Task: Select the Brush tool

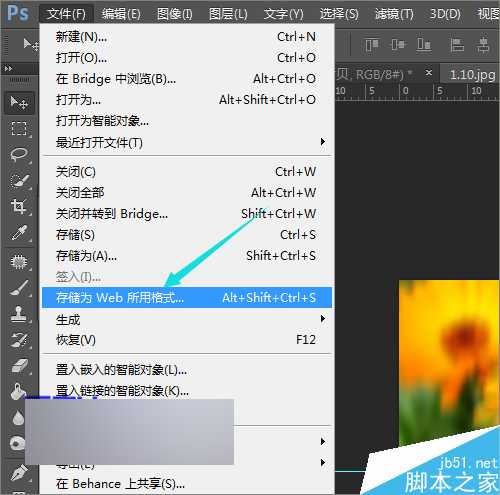Action: 19,288
